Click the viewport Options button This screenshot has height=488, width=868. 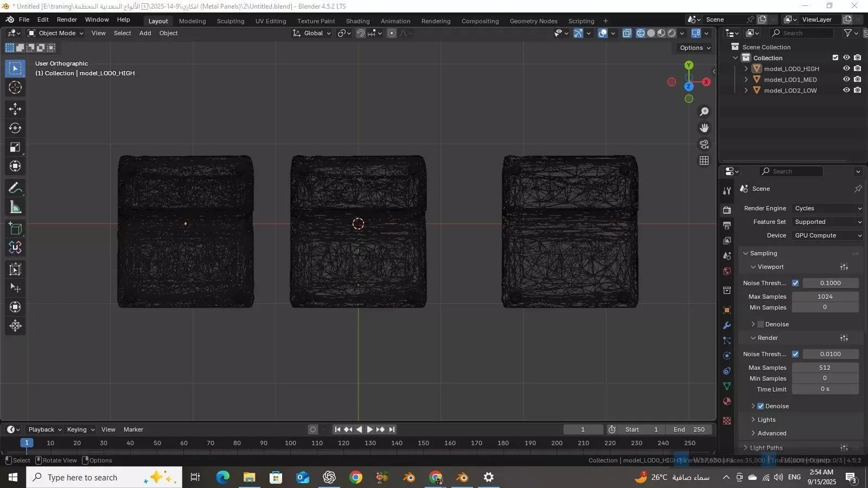(695, 48)
